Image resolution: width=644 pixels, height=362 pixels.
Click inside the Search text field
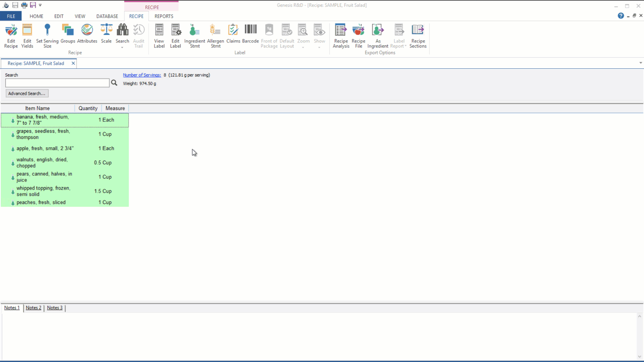pos(57,83)
